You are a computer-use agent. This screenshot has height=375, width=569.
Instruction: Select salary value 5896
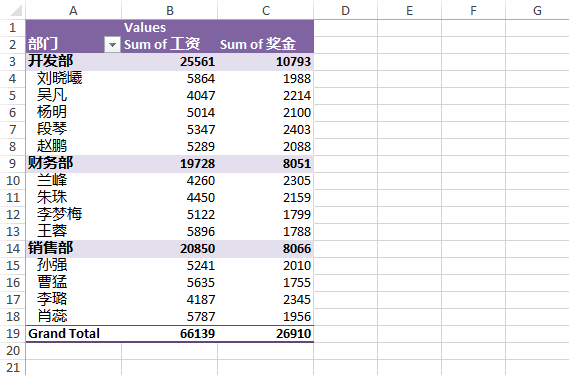[201, 232]
